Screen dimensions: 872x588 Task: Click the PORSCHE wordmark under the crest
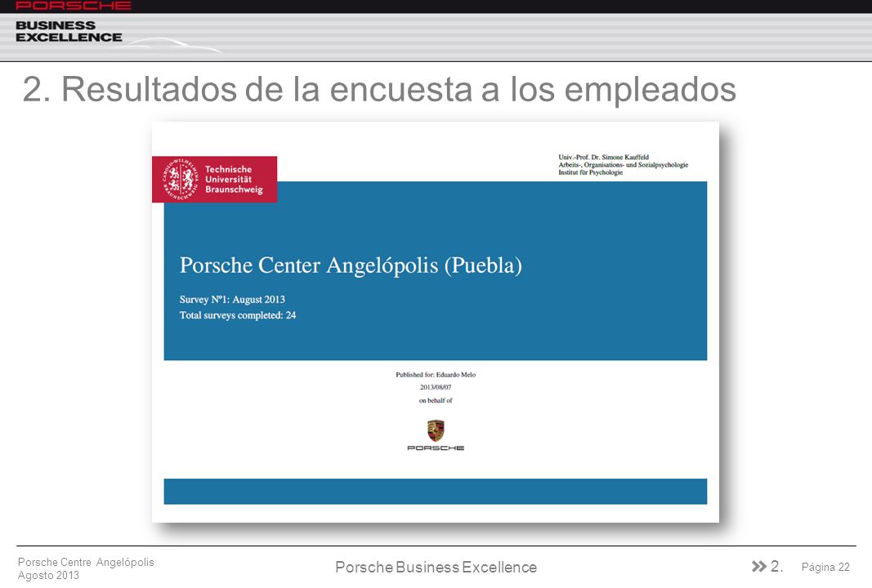click(436, 448)
